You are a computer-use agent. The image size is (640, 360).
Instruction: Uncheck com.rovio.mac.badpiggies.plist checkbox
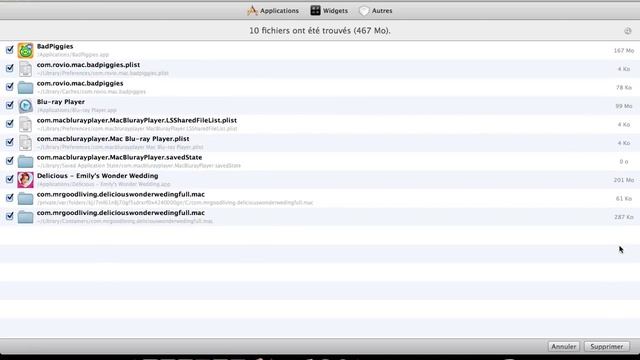10,68
